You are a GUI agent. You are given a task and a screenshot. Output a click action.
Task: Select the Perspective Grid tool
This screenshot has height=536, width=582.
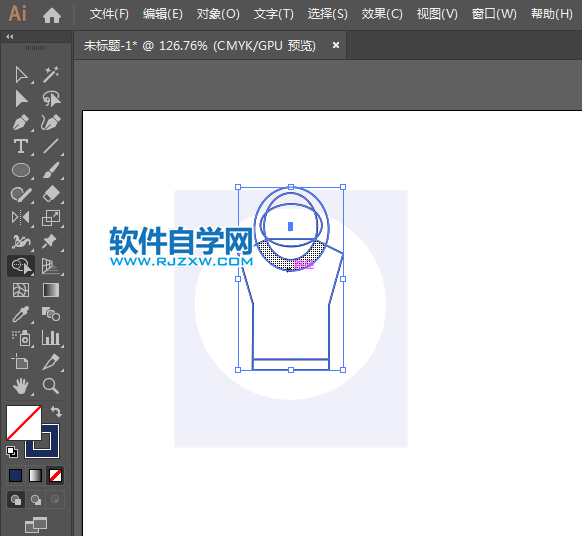click(51, 266)
